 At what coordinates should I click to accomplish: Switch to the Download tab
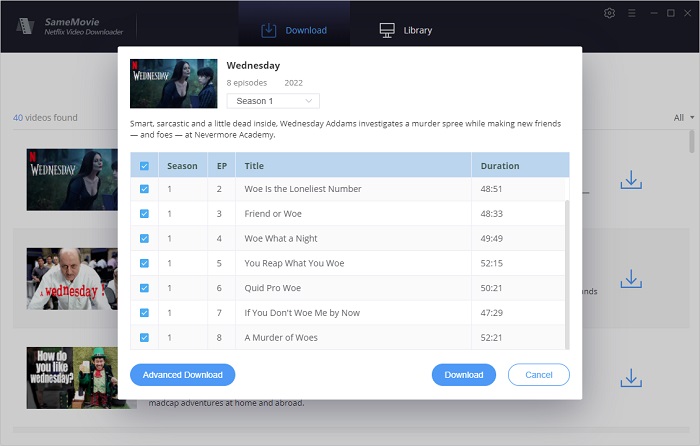click(293, 30)
